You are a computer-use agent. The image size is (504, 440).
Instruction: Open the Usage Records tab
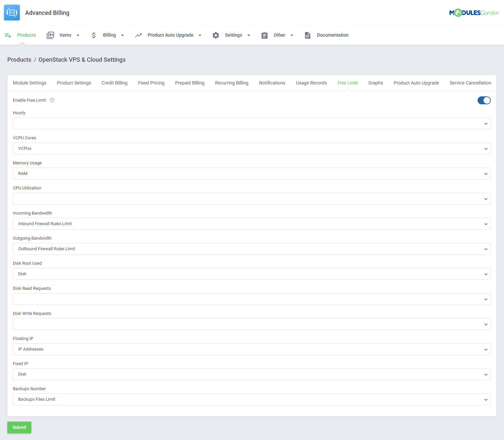click(x=311, y=83)
